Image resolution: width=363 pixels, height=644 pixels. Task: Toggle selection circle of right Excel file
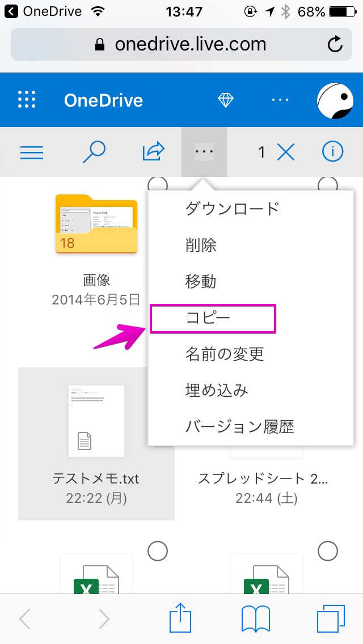328,551
